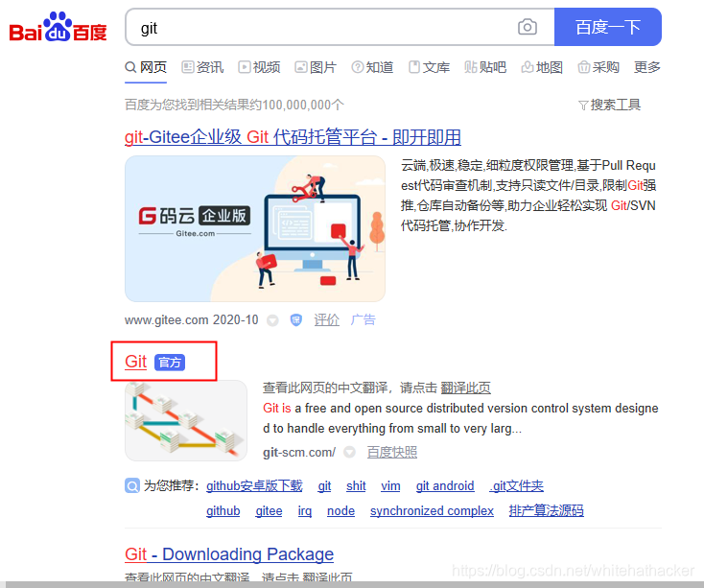Click the github安卓版下载 suggestion
Image resolution: width=704 pixels, height=588 pixels.
[254, 485]
